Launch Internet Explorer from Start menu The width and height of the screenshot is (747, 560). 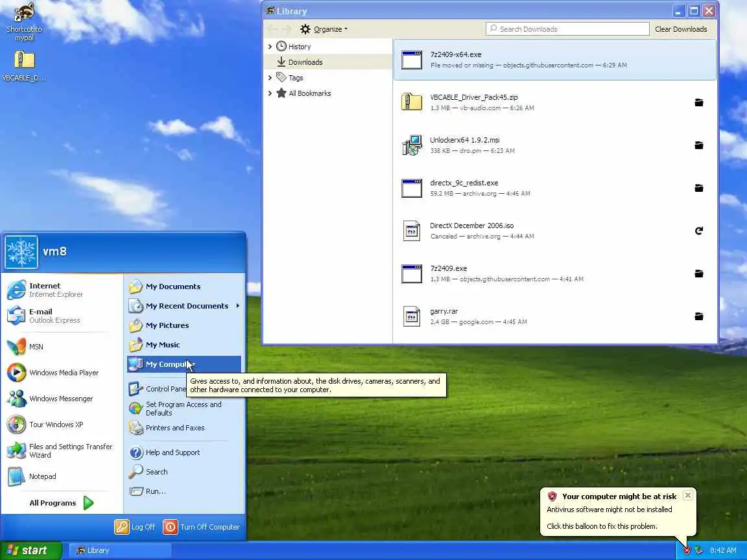point(62,290)
